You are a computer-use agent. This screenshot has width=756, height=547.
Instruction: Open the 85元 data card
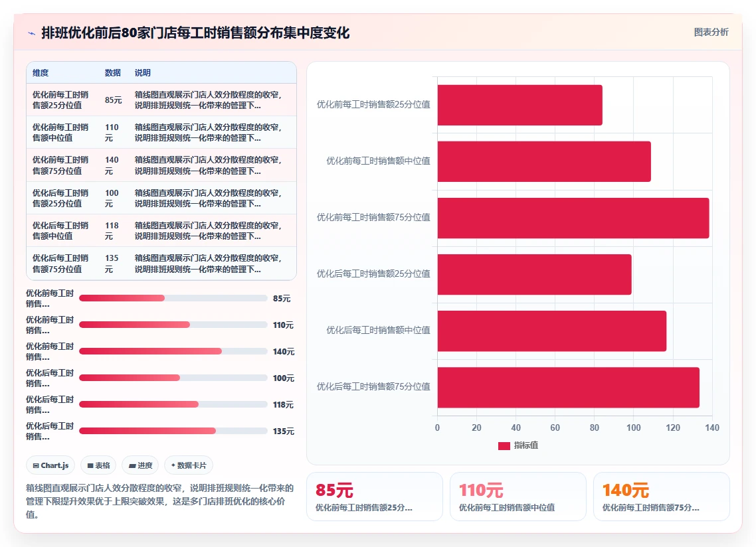click(x=375, y=497)
